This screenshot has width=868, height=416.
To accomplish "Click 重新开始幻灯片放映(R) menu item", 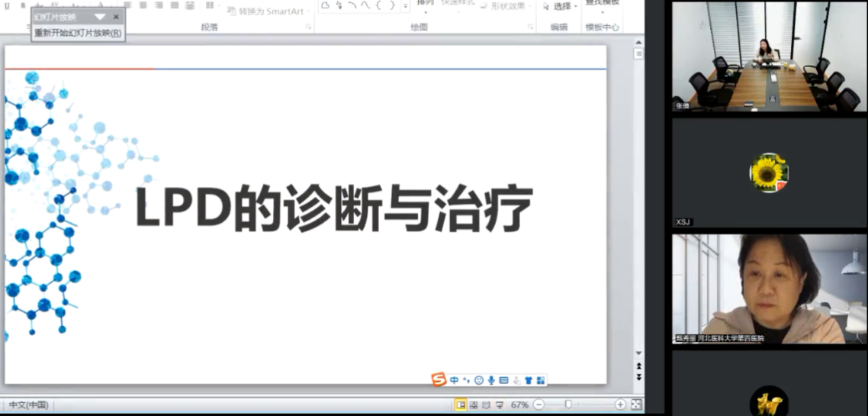I will [78, 33].
